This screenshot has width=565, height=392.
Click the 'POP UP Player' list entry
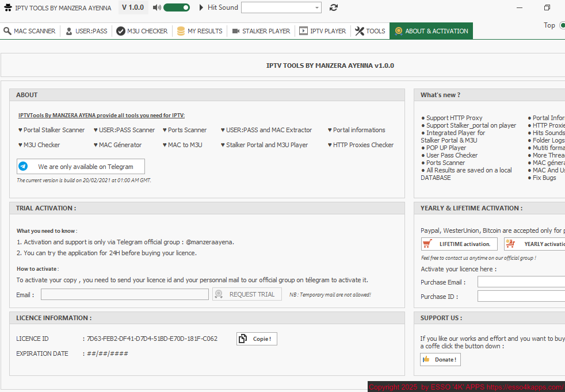[x=444, y=148]
